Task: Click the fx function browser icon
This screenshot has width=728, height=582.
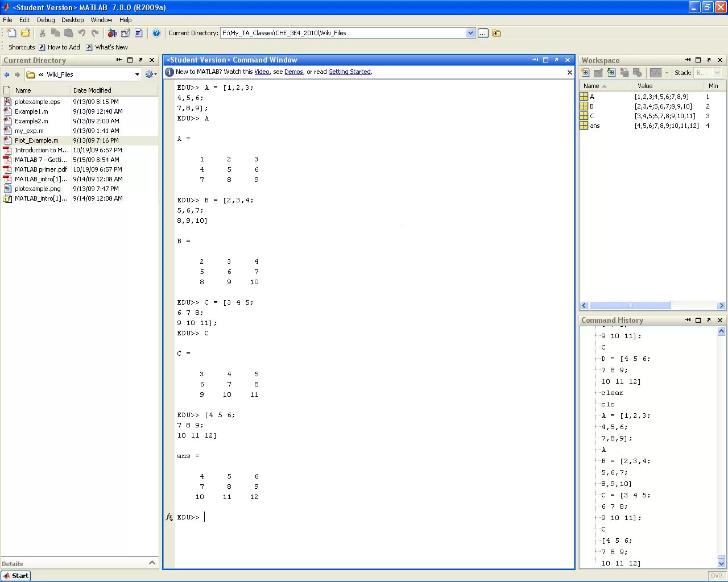Action: pyautogui.click(x=169, y=517)
